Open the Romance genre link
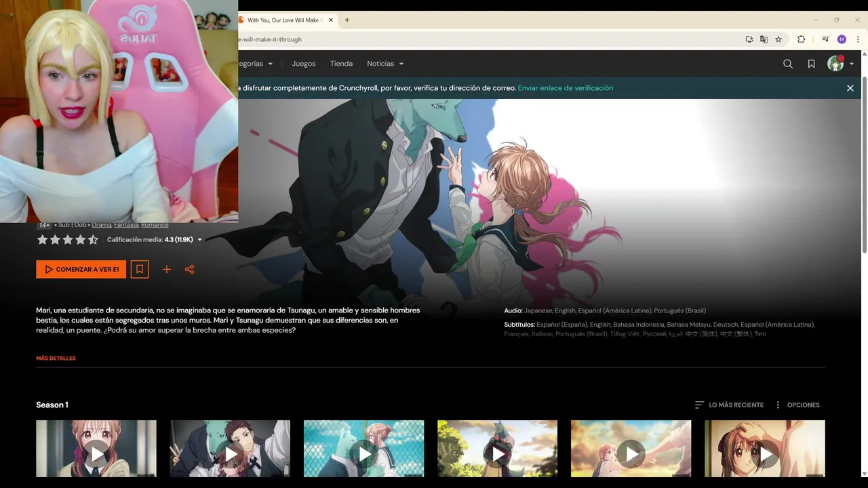The width and height of the screenshot is (868, 488). [x=155, y=224]
